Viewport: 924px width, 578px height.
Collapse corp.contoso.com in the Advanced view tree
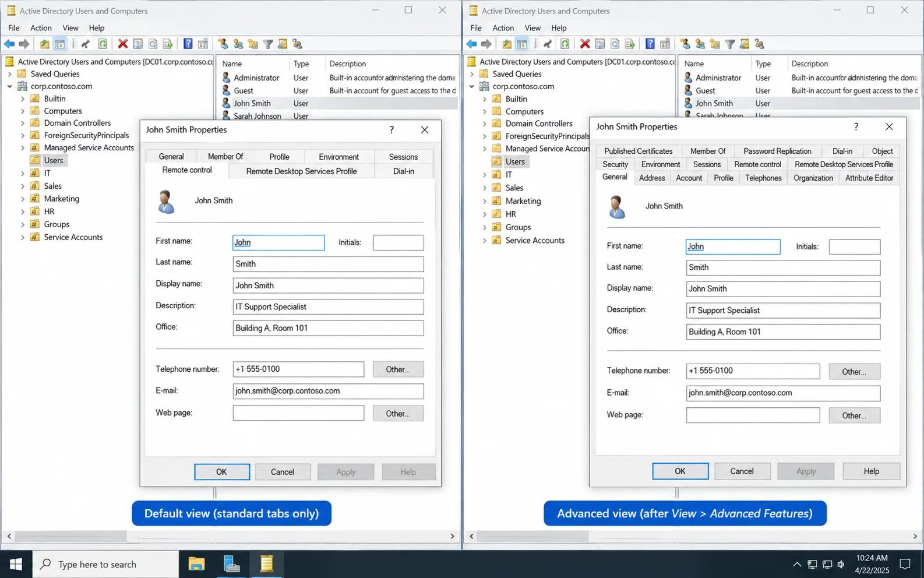click(471, 86)
